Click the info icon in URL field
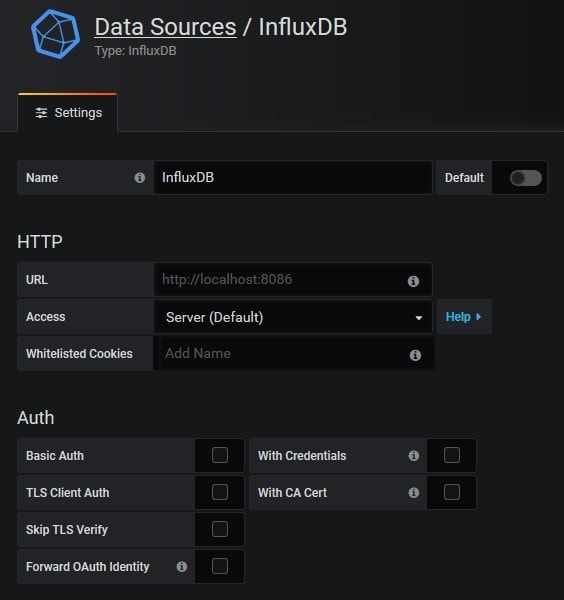This screenshot has height=600, width=564. 413,281
